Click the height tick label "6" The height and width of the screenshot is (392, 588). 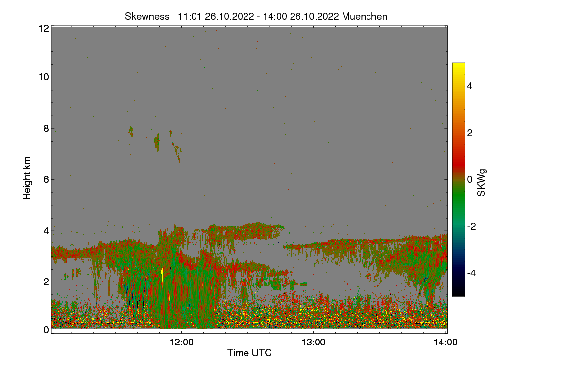click(x=46, y=179)
